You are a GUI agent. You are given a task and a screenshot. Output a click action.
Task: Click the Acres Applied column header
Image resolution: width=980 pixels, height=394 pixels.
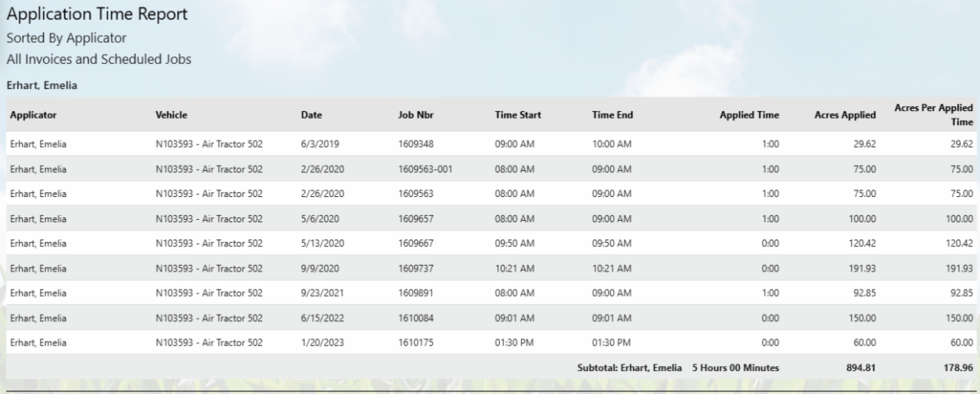coord(845,115)
